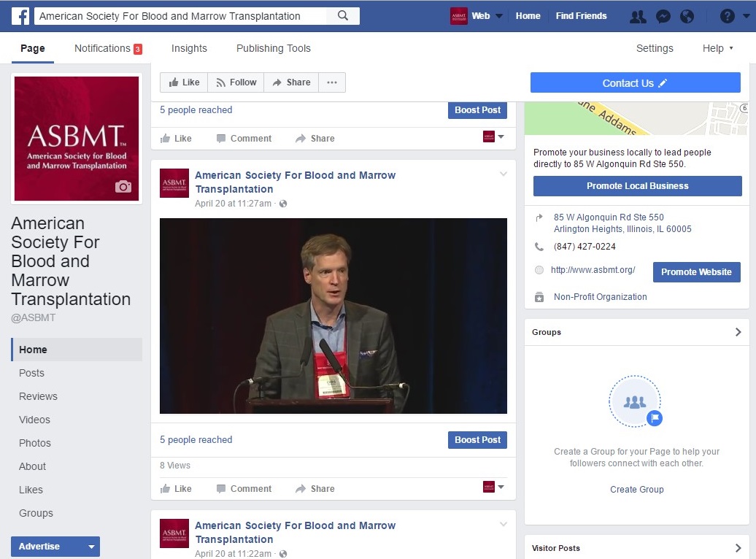Screen dimensions: 756x559
Task: Click the Facebook search input field
Action: [181, 16]
